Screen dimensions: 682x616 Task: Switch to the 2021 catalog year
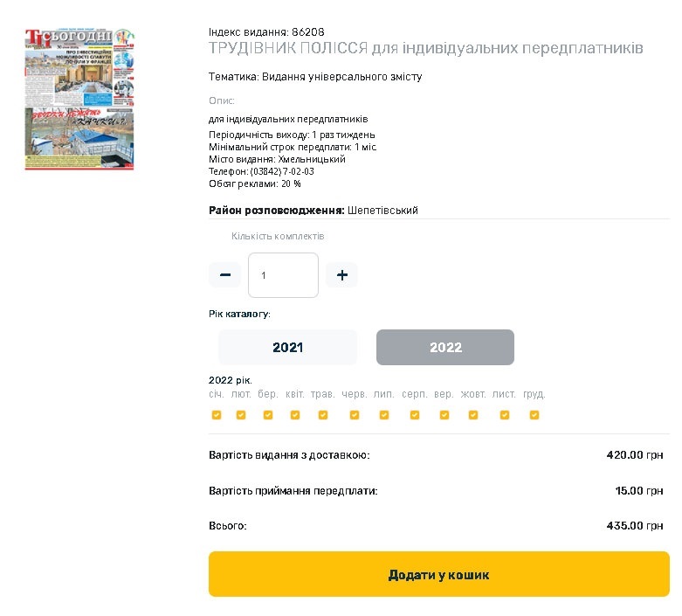click(x=287, y=347)
